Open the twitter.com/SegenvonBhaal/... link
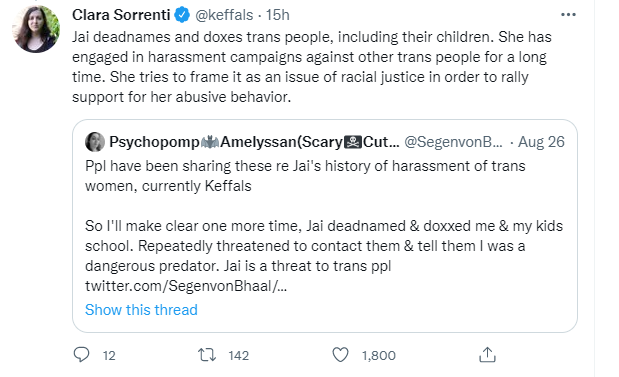The height and width of the screenshot is (377, 619). pyautogui.click(x=186, y=286)
